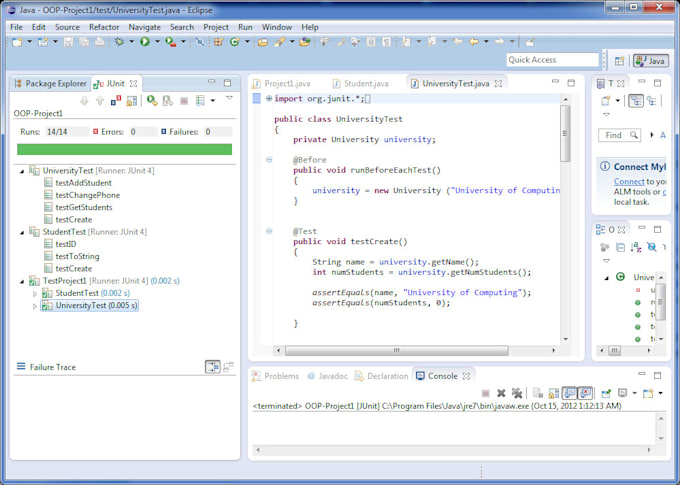This screenshot has width=680, height=485.
Task: Open the Refactor menu
Action: click(x=104, y=27)
